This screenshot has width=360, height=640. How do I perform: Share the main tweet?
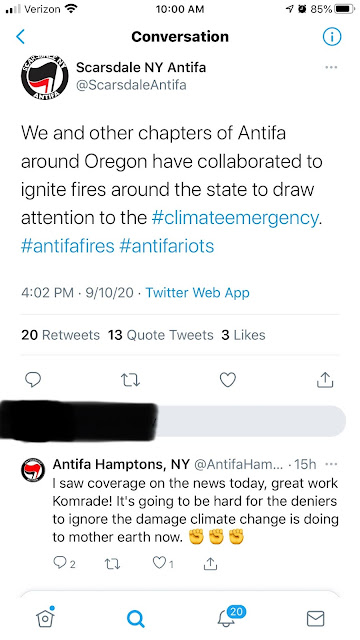(325, 379)
